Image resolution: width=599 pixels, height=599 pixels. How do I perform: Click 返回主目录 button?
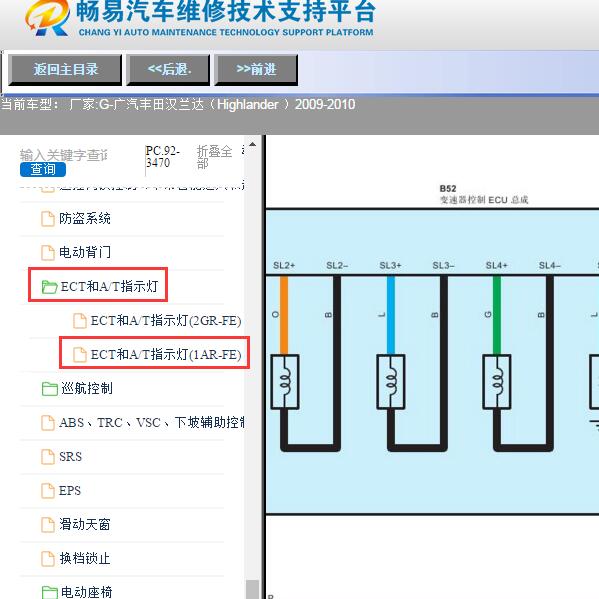coord(65,70)
